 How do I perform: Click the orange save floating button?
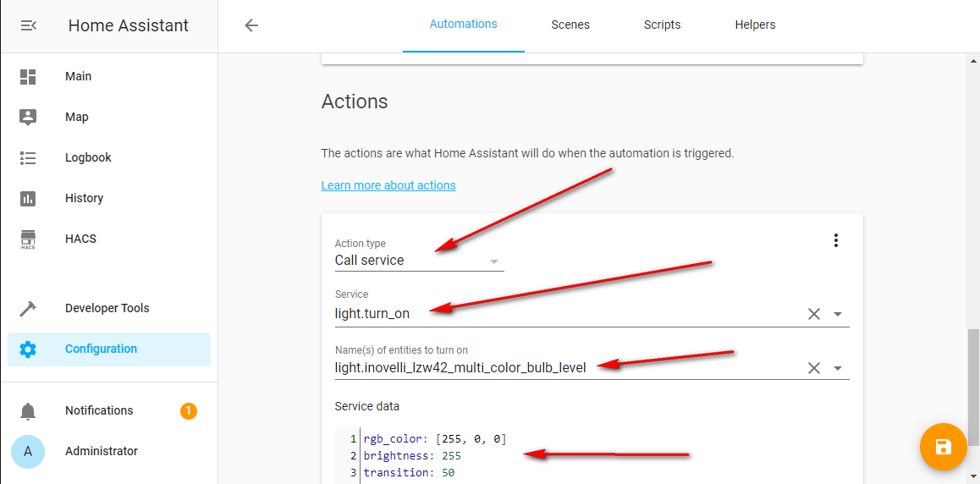click(x=943, y=447)
